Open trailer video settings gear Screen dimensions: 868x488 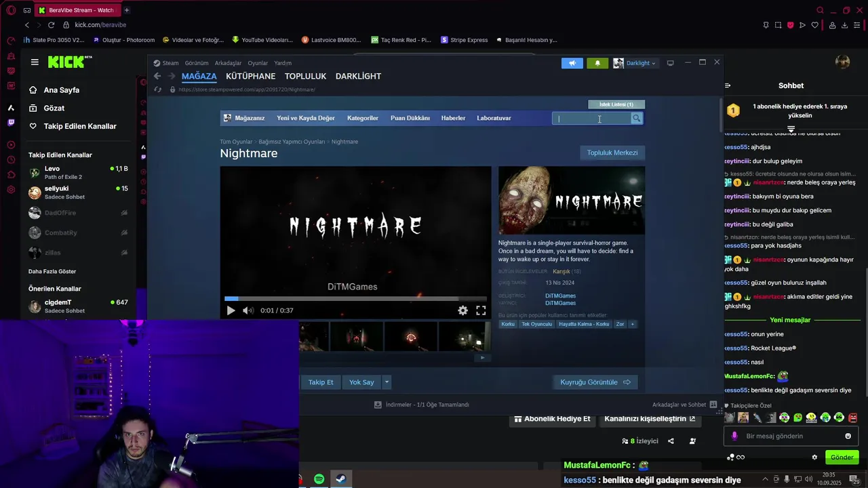[462, 310]
